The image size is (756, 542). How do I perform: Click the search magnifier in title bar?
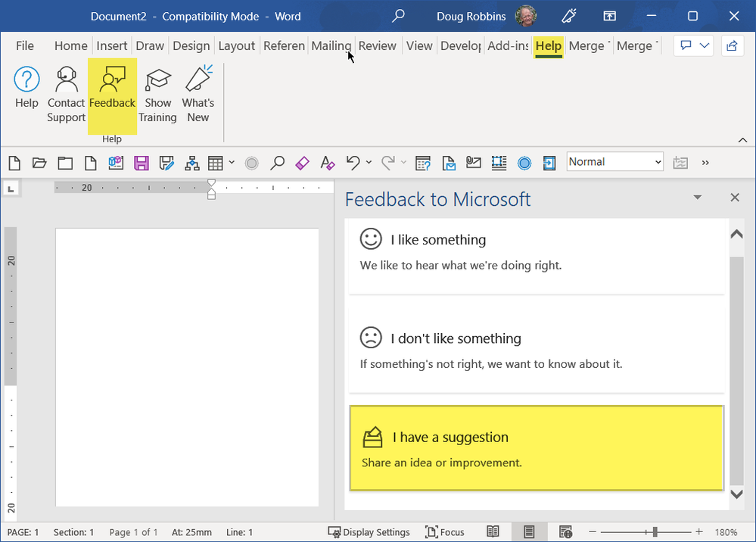pyautogui.click(x=398, y=16)
